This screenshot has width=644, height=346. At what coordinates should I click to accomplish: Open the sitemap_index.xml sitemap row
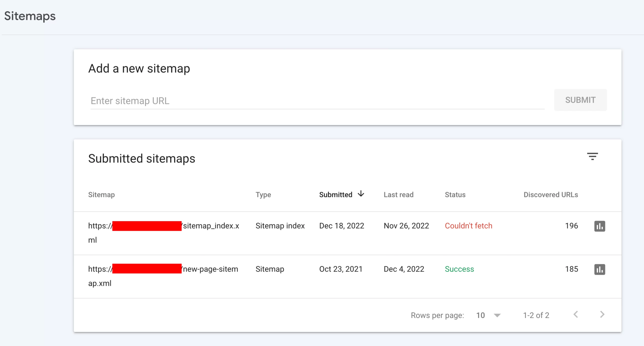coord(211,226)
